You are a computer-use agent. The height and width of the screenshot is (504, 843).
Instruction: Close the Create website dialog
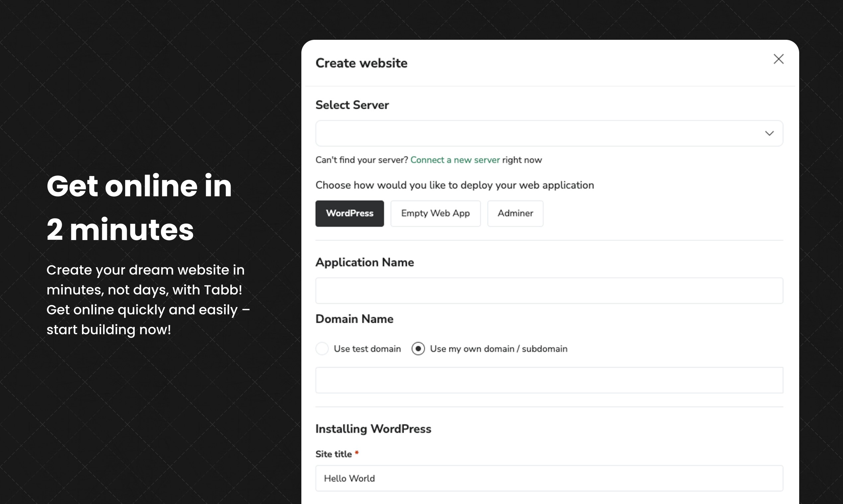coord(778,59)
